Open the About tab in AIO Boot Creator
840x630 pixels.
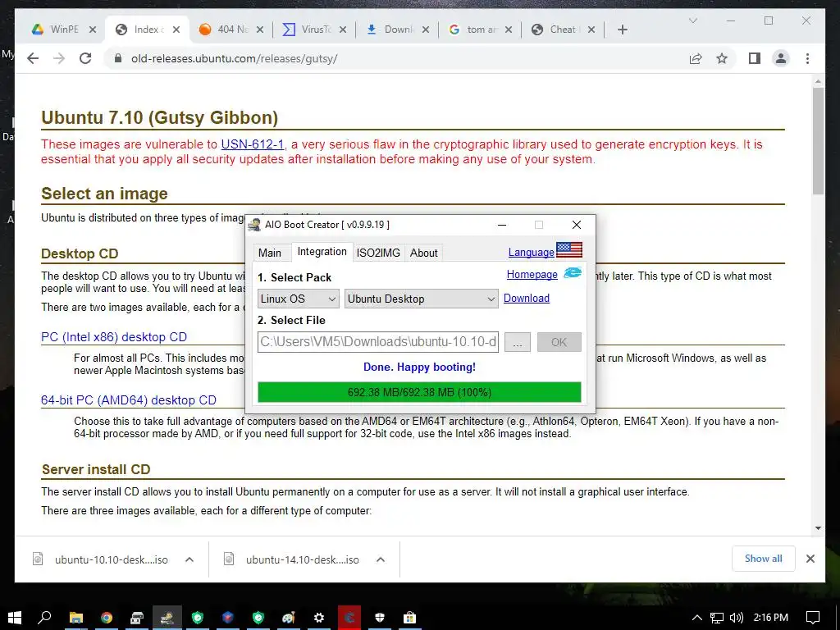pos(424,253)
